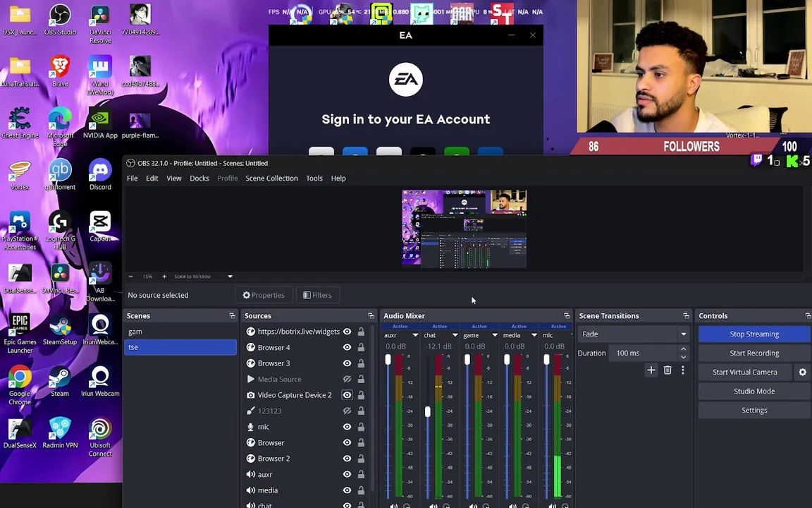This screenshot has width=812, height=508.
Task: Open NVIDIA App desktop shortcut
Action: (101, 123)
